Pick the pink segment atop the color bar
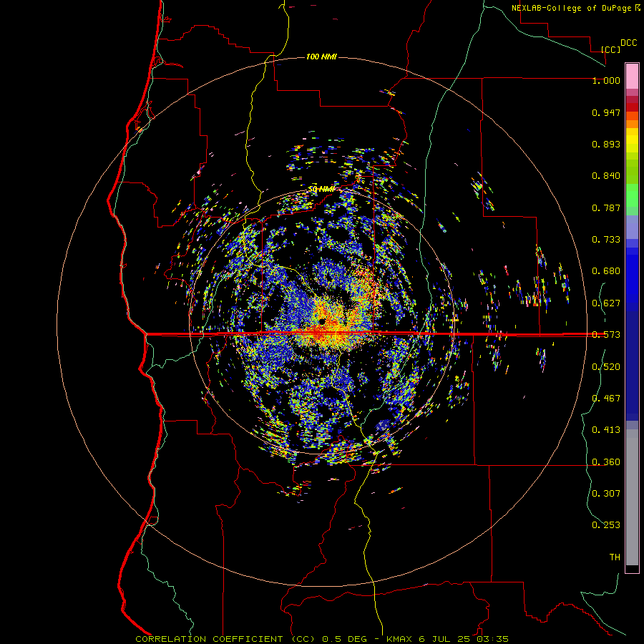This screenshot has width=644, height=644. (x=632, y=76)
